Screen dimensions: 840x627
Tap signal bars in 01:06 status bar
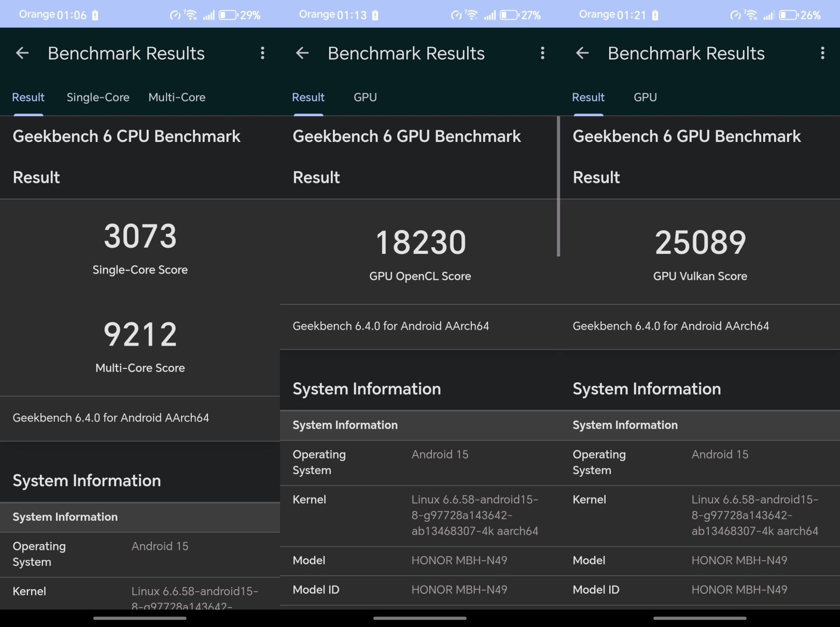[x=208, y=16]
